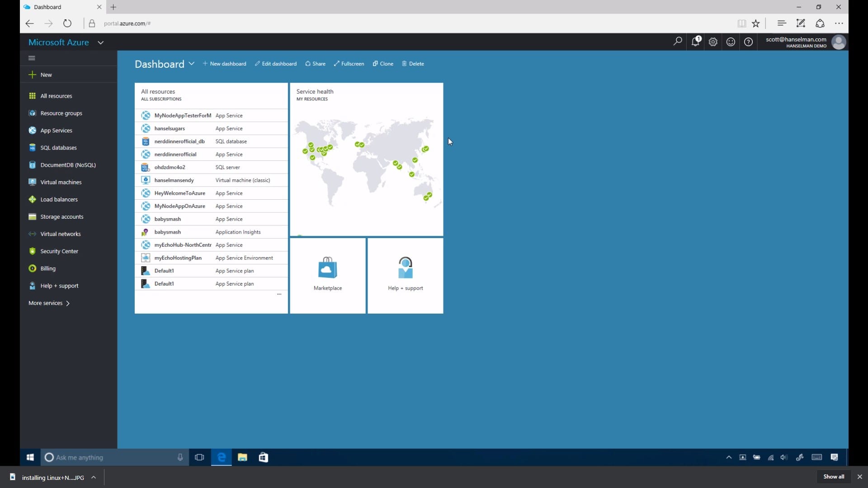Click Share dashboard menu option
The image size is (868, 488).
(x=316, y=64)
